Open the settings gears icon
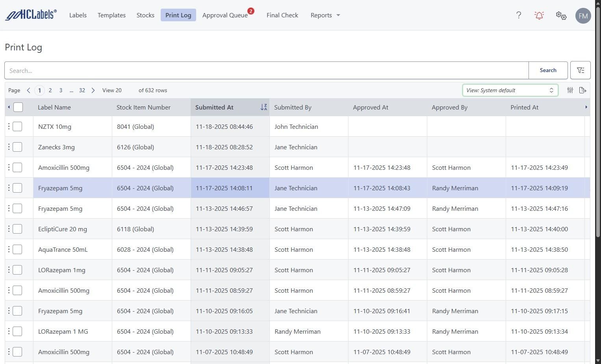601x364 pixels. pyautogui.click(x=561, y=15)
